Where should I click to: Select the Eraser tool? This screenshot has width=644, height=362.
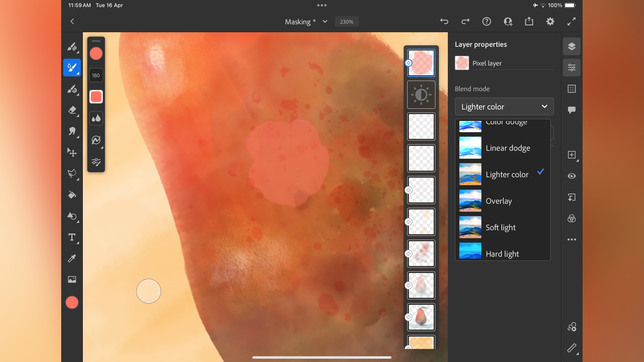click(x=72, y=110)
